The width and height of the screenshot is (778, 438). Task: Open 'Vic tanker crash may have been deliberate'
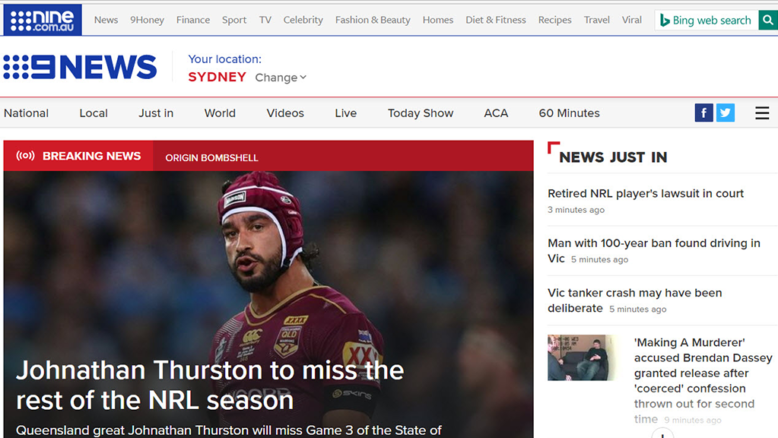[x=635, y=300]
